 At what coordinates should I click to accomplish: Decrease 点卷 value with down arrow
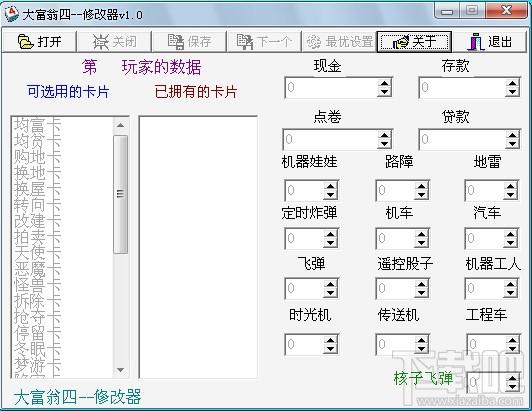tap(384, 144)
